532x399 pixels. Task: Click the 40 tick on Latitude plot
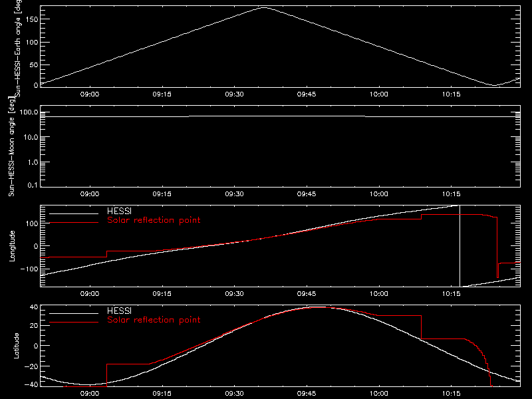(34, 307)
